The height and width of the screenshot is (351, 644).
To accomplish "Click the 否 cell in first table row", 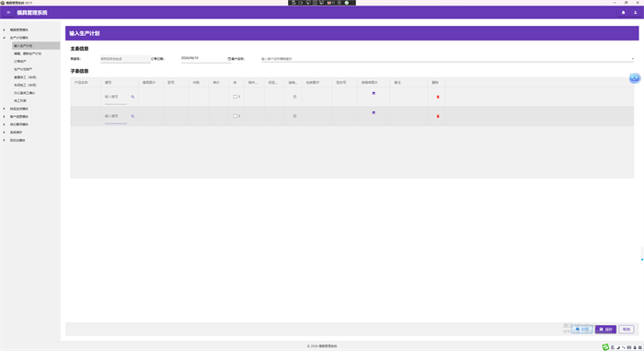I will [x=294, y=97].
